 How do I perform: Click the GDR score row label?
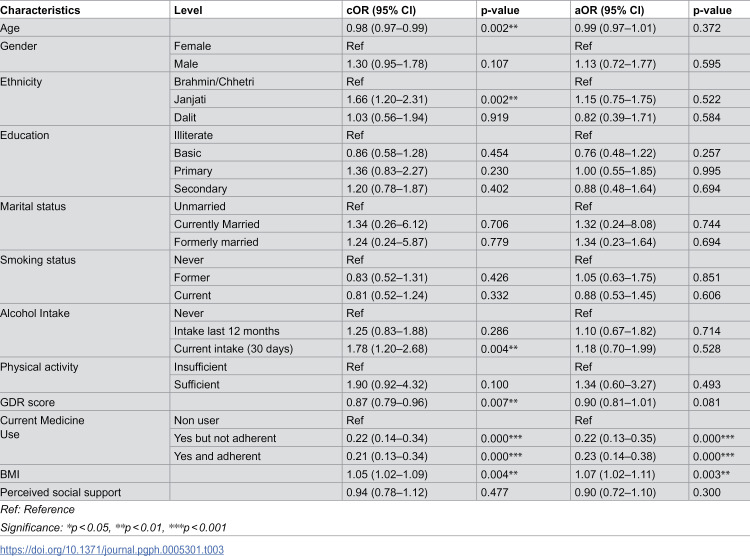[27, 402]
